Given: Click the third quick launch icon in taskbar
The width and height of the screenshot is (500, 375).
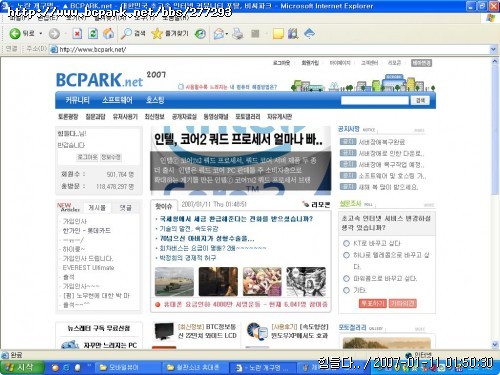Looking at the screenshot, I should pyautogui.click(x=77, y=367).
